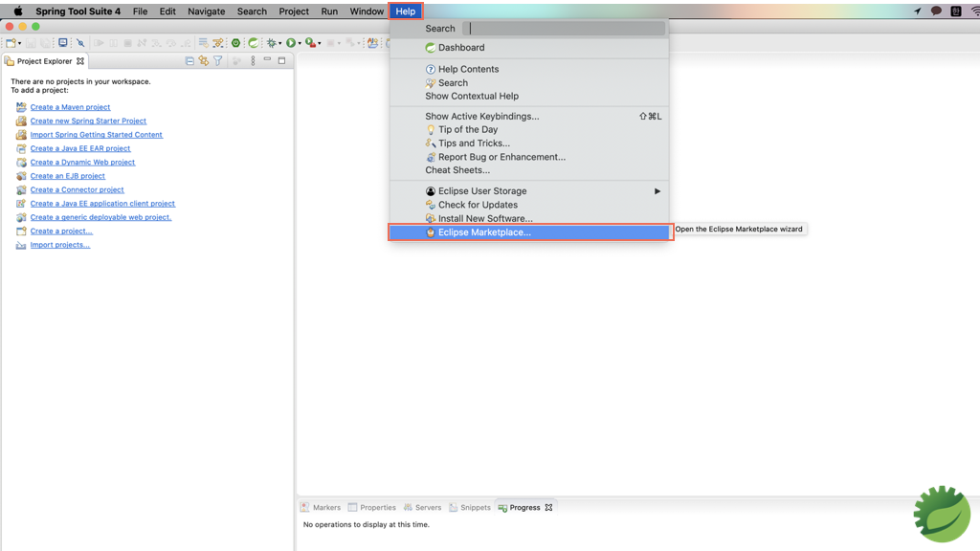Open the Run dropdown arrow
Screen dimensions: 980x551
pyautogui.click(x=300, y=43)
